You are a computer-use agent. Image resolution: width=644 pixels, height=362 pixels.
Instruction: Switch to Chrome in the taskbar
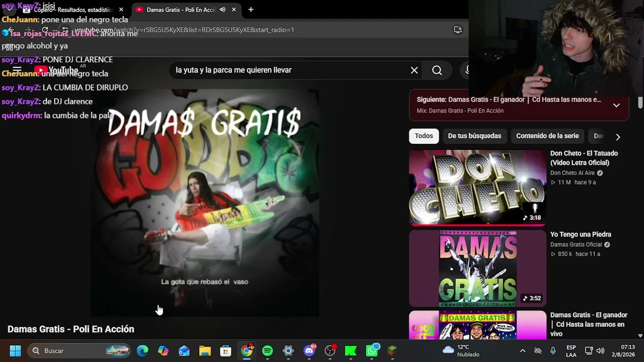pos(247,350)
